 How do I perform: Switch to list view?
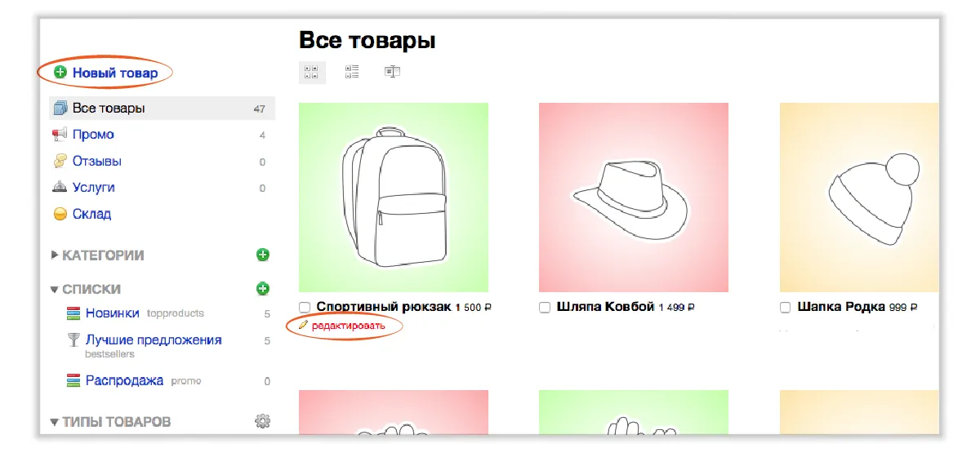pos(352,72)
